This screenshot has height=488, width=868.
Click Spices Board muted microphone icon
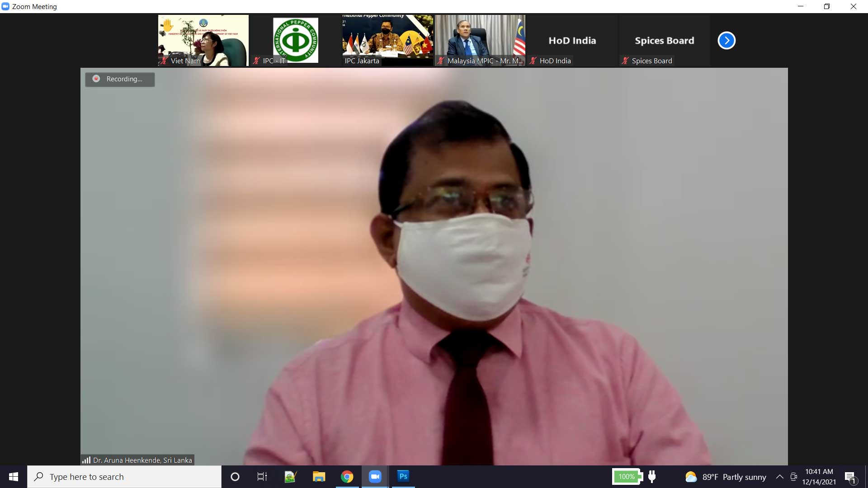[x=625, y=61]
